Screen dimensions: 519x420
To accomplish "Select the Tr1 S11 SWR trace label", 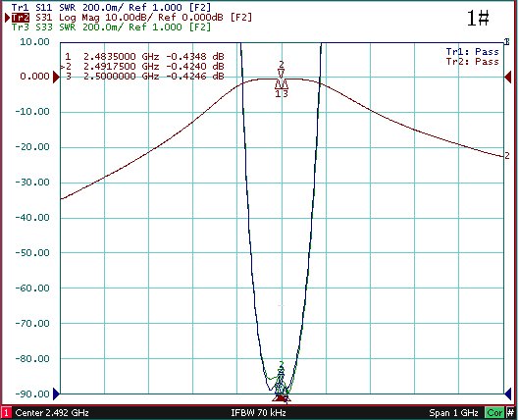I will tap(111, 7).
